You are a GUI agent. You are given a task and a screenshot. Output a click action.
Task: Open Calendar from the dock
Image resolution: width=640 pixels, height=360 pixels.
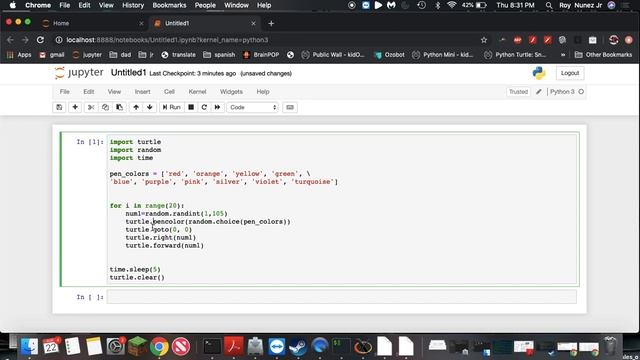(x=51, y=347)
